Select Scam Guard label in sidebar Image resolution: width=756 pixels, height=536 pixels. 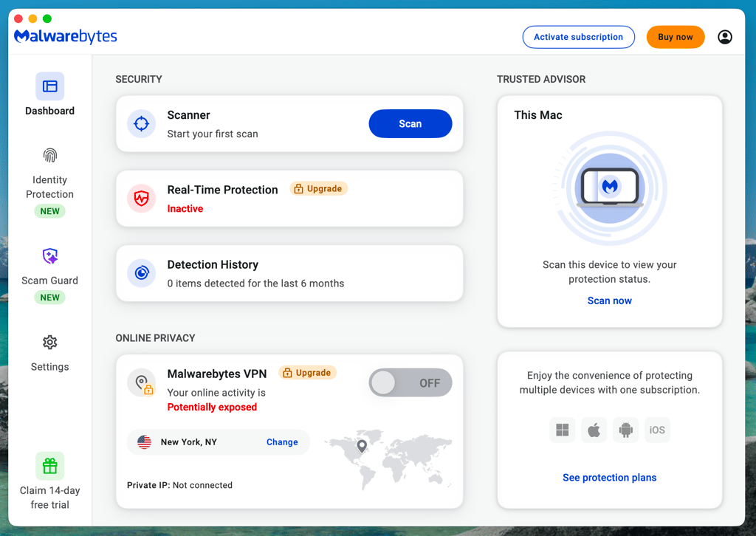pyautogui.click(x=49, y=281)
